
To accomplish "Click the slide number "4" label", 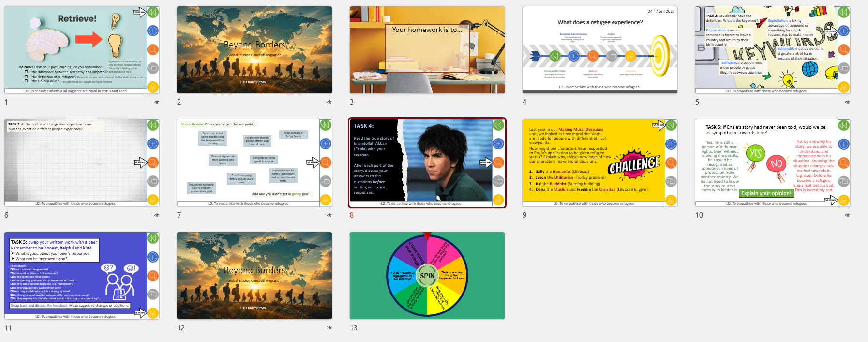I will (524, 102).
